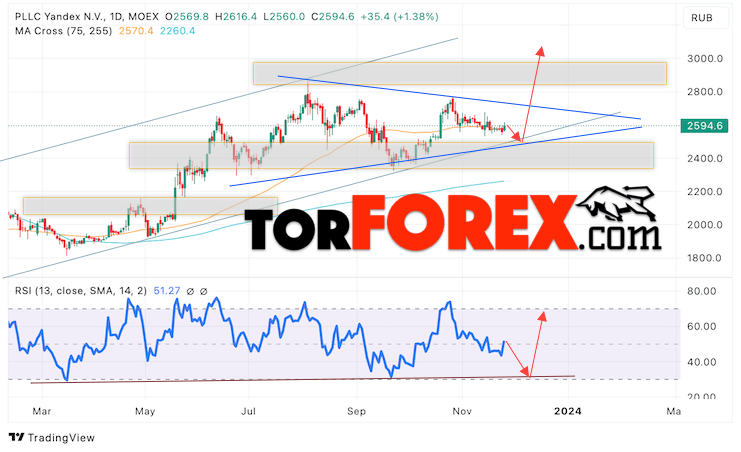Click the change value +35.4 (+1.38%)
The height and width of the screenshot is (452, 741).
click(399, 17)
